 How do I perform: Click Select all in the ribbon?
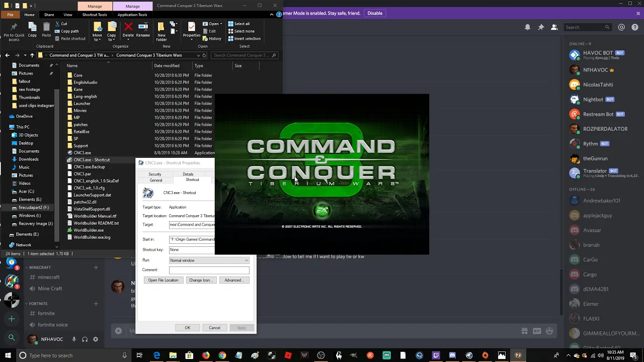pyautogui.click(x=238, y=24)
